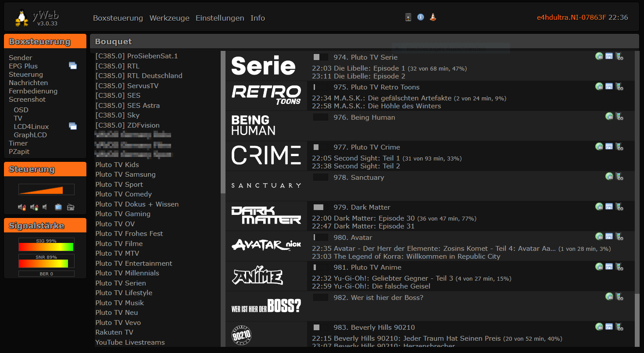Click the blue info icon in header
This screenshot has height=353, width=644.
pos(420,18)
